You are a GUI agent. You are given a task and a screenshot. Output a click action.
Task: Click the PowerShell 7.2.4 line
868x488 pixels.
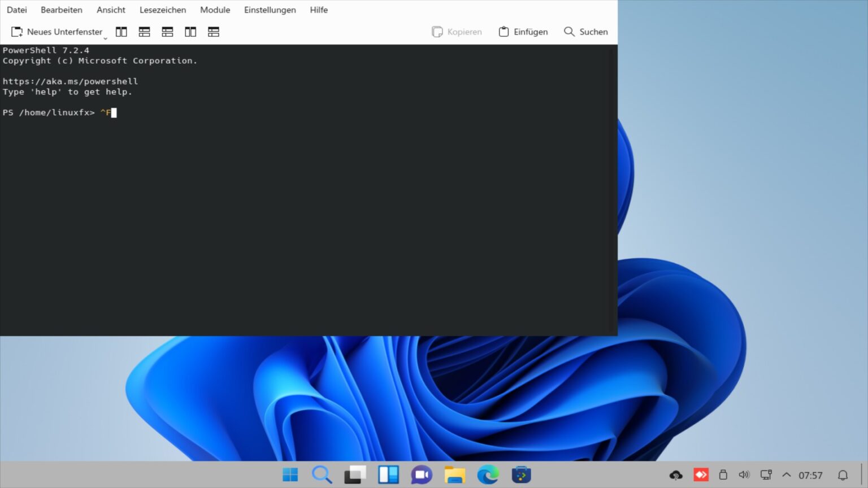click(46, 50)
